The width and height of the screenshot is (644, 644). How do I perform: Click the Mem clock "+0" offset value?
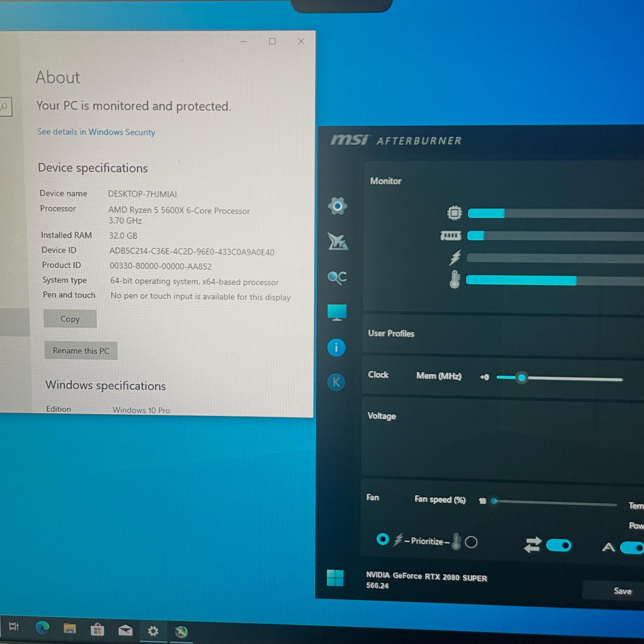point(484,377)
